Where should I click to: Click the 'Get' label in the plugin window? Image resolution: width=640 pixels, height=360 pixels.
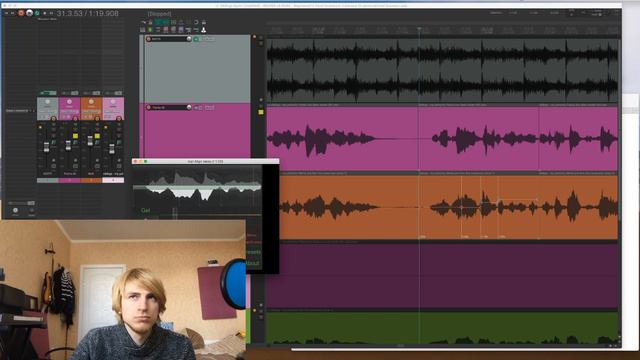[145, 210]
